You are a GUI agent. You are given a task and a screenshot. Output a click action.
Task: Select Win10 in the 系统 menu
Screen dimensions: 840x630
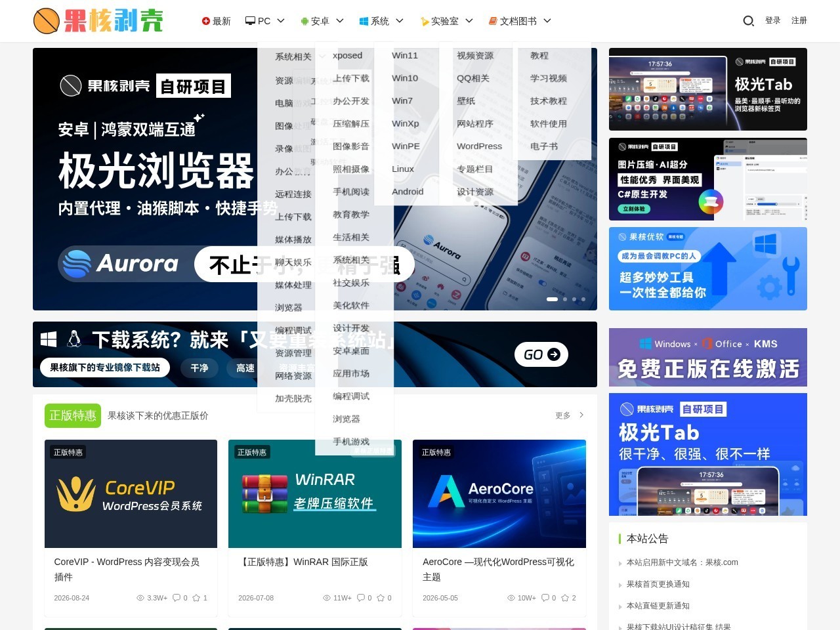point(405,78)
